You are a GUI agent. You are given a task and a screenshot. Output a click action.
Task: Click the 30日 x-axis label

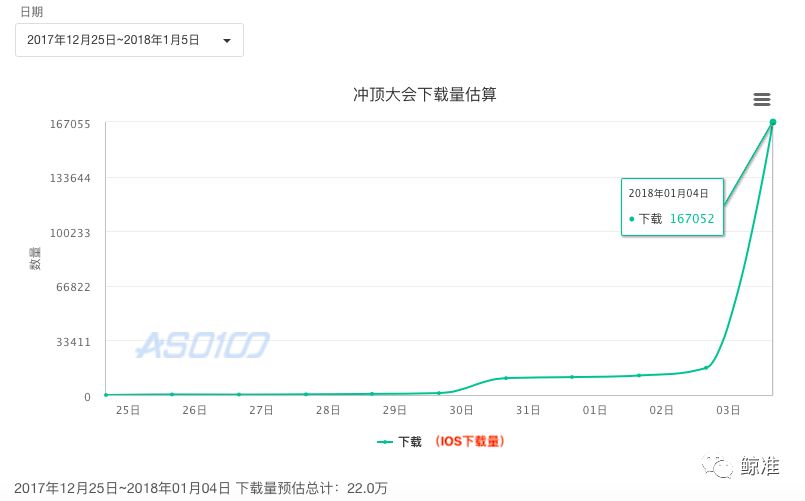pos(461,410)
